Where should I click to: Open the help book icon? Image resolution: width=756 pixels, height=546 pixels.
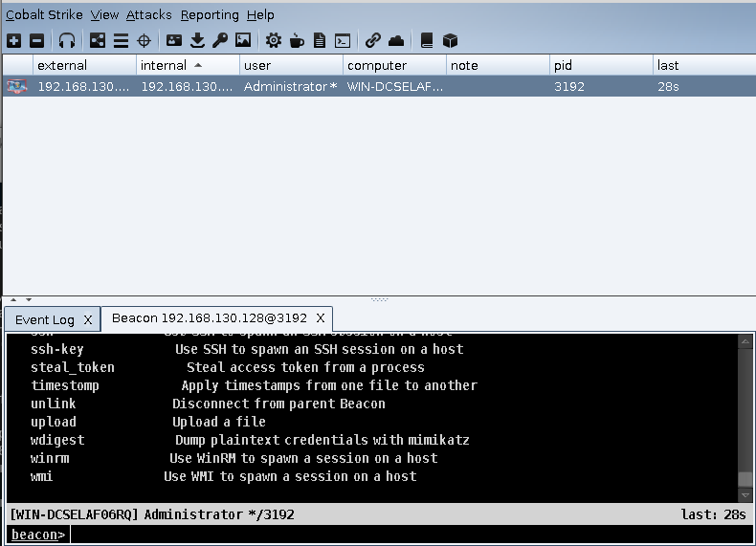tap(427, 40)
